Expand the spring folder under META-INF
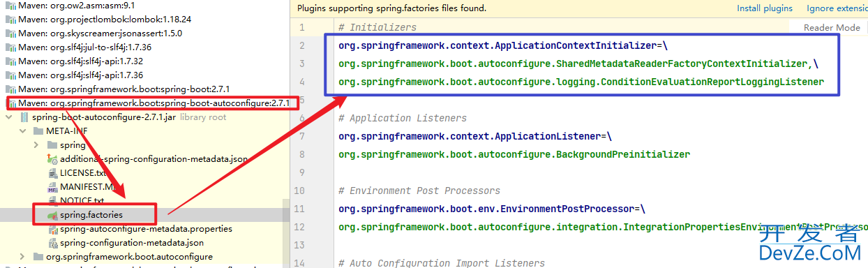The height and width of the screenshot is (268, 868). 36,145
